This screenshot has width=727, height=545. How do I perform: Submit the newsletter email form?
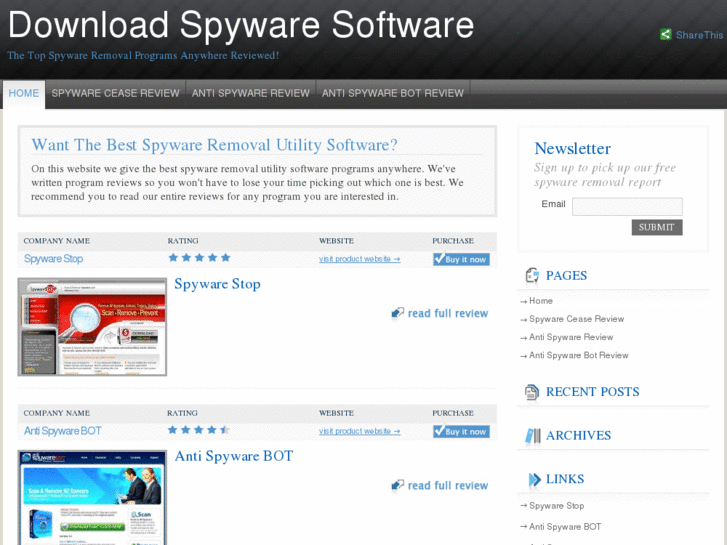coord(657,227)
